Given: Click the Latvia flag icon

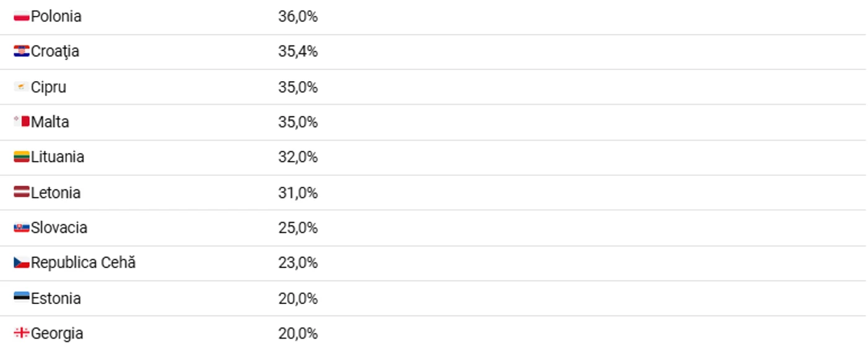Looking at the screenshot, I should [x=22, y=193].
